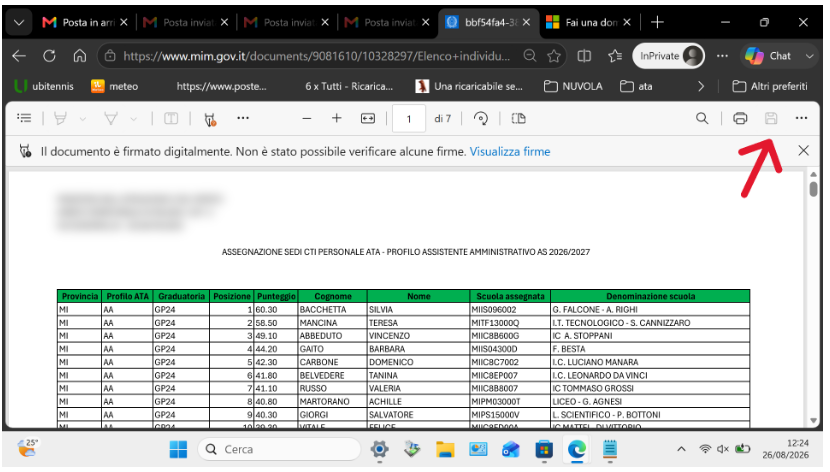Viewport: 830px width, 472px height.
Task: Click the scrollbar down arrow
Action: (814, 421)
